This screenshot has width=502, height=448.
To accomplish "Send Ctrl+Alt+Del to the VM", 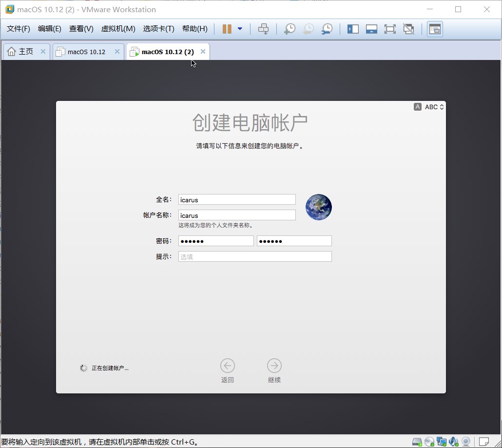I will pos(264,29).
